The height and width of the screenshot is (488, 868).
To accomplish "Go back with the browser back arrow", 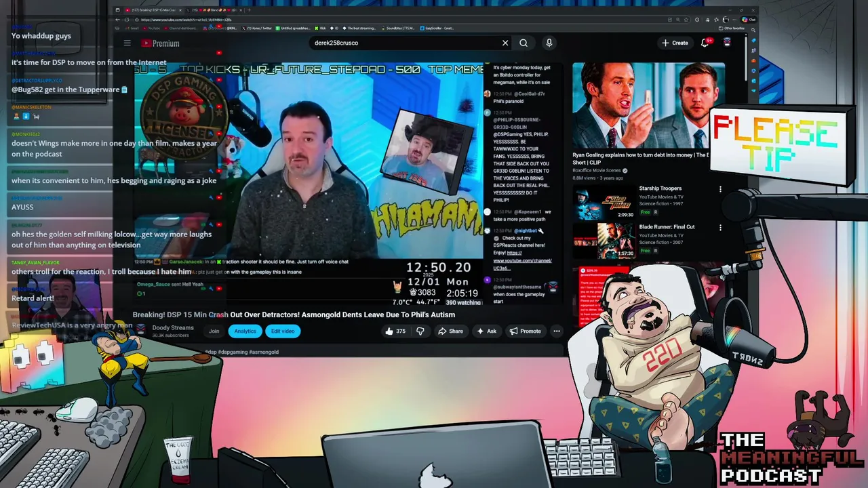I will coord(118,20).
